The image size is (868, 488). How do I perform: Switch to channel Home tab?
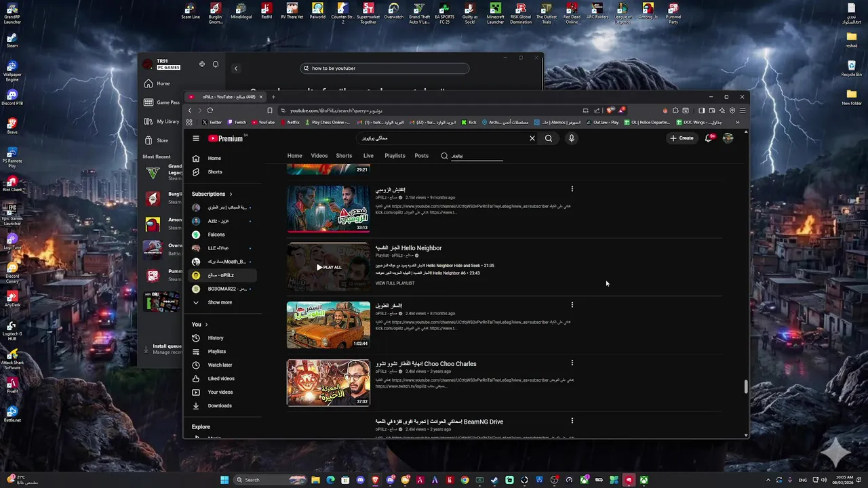(x=294, y=156)
